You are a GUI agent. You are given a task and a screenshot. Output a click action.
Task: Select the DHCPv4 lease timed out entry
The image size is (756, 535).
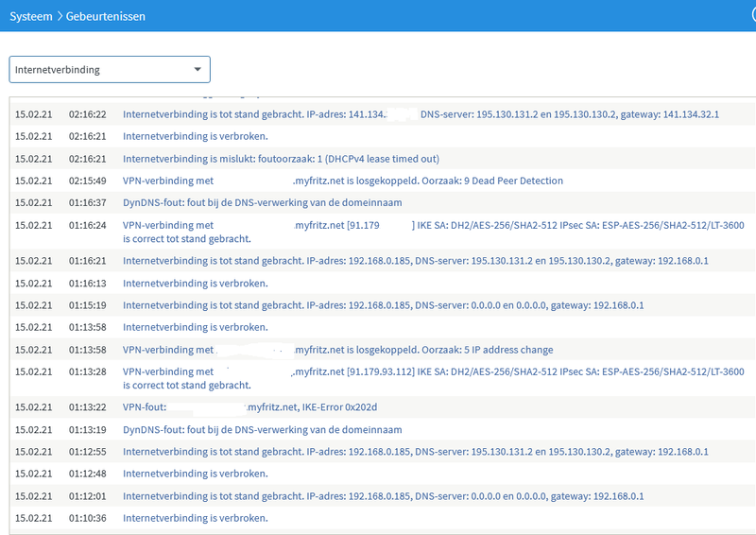[x=281, y=158]
